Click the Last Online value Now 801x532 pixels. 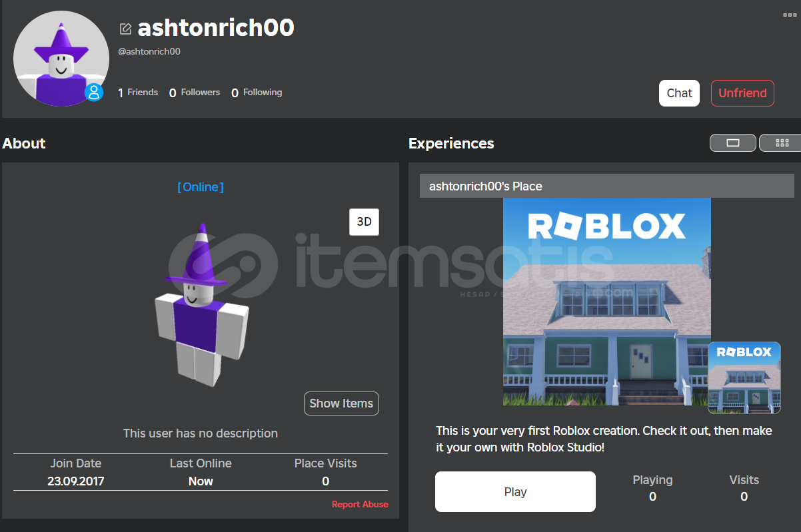pyautogui.click(x=201, y=481)
